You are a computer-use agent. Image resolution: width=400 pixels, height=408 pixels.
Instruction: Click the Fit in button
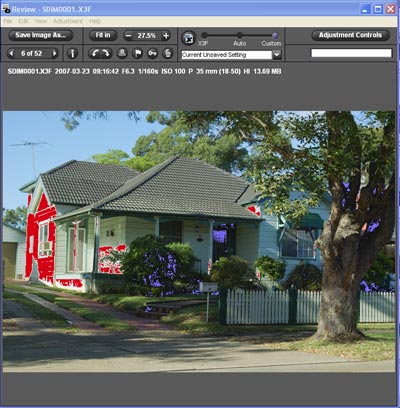[x=103, y=35]
